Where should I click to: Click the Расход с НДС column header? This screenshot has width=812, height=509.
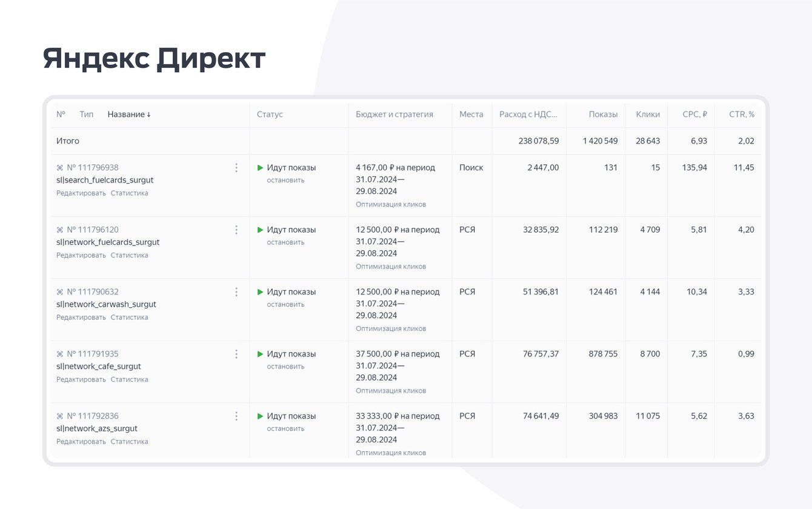pyautogui.click(x=529, y=115)
